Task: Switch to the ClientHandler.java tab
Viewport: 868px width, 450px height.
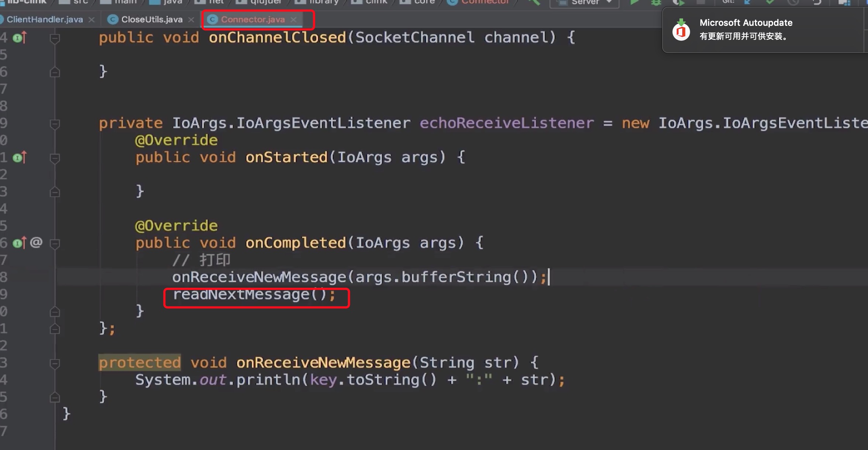Action: [x=45, y=20]
